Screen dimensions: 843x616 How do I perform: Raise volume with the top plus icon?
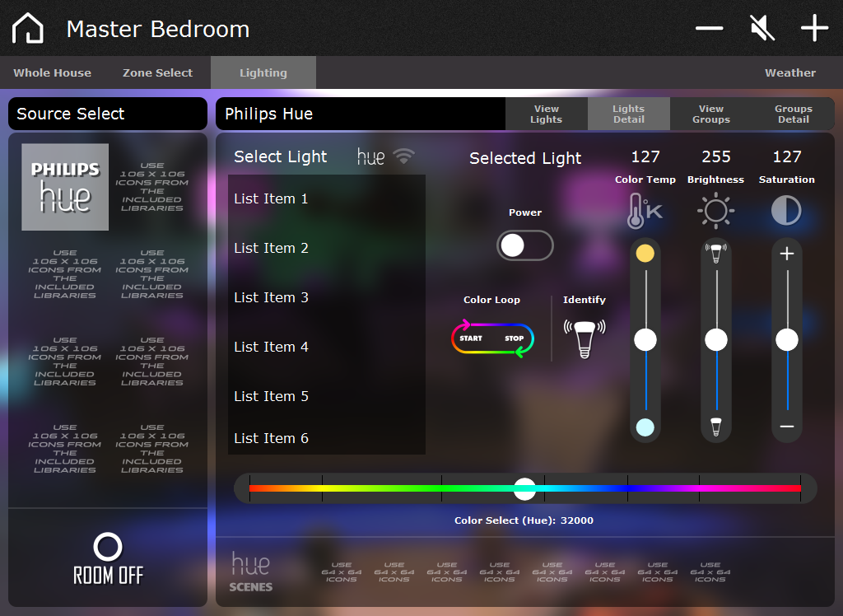814,28
